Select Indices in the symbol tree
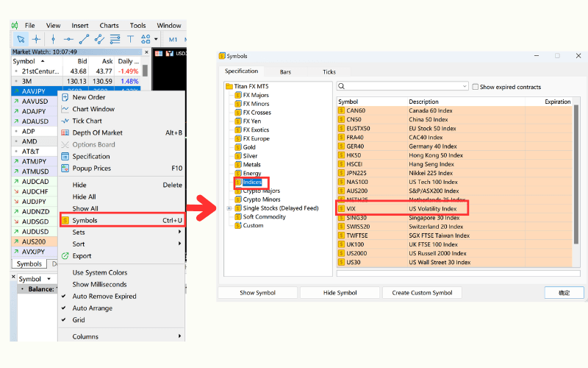Viewport: 588px width, 368px height. point(252,182)
